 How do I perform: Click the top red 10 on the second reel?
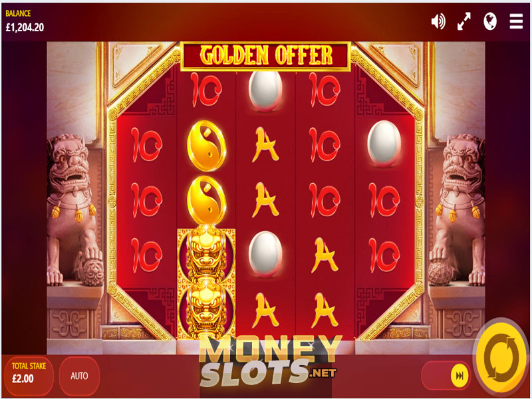206,90
